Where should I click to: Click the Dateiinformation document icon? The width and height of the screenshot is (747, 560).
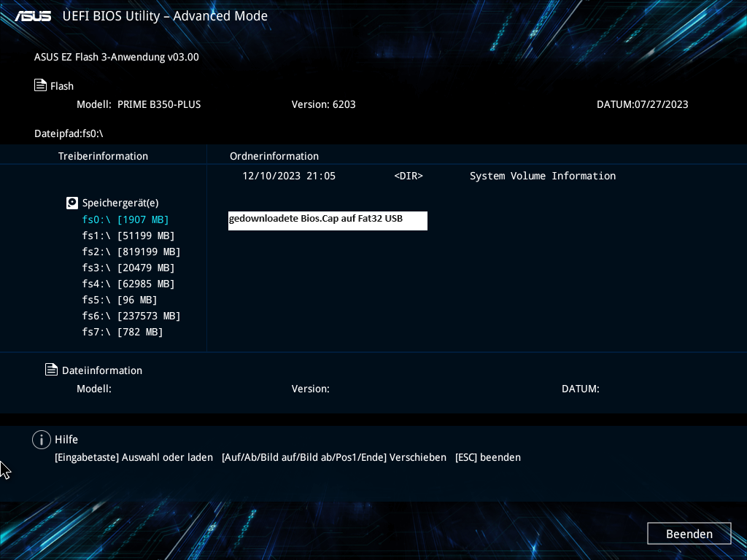tap(52, 370)
